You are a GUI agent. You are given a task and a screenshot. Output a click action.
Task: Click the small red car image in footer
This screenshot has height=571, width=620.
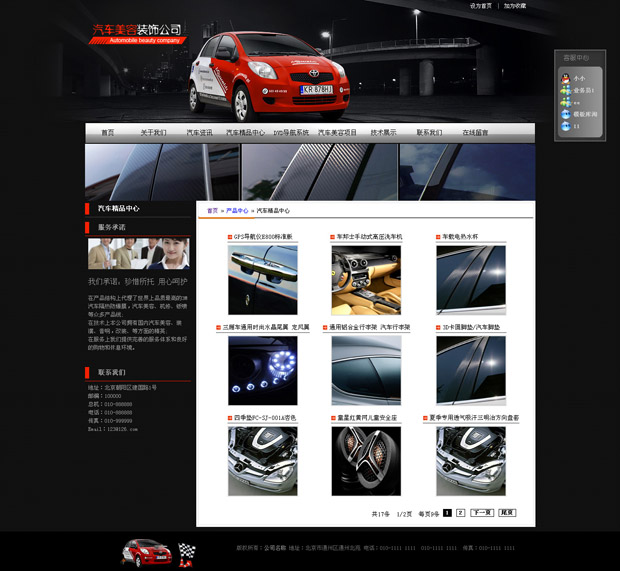147,552
